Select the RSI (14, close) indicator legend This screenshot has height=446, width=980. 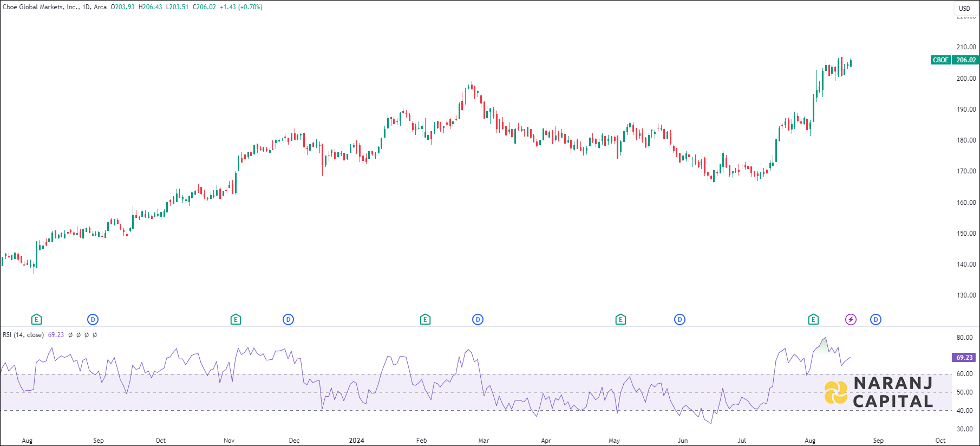pos(23,335)
